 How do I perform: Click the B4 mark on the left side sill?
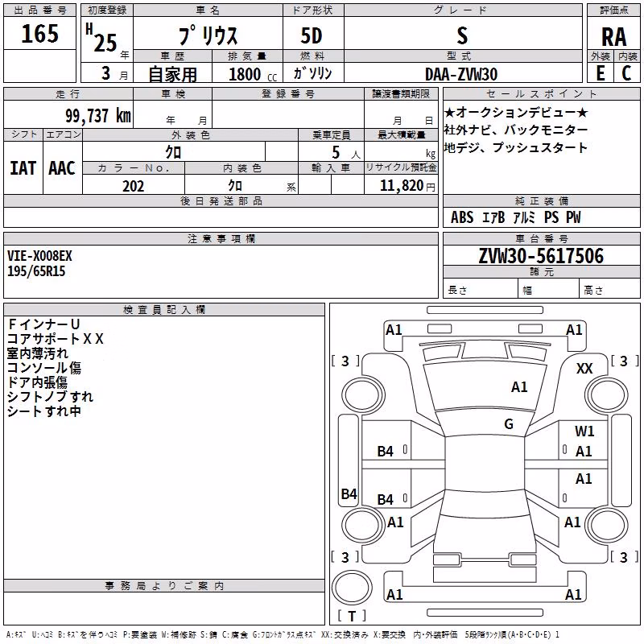(349, 493)
